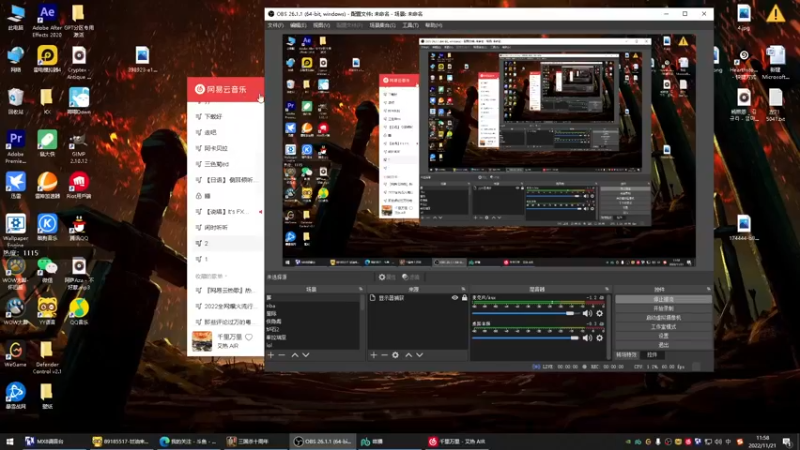Click the Settings button in OBS Controls
This screenshot has height=450, width=800.
click(663, 336)
